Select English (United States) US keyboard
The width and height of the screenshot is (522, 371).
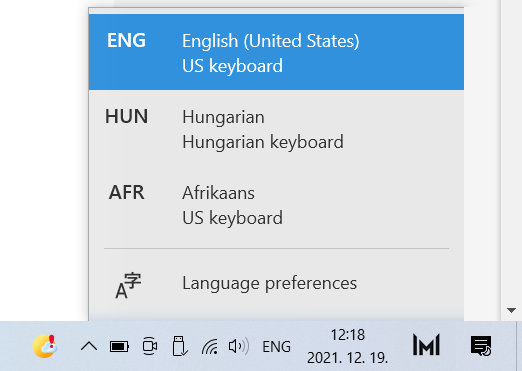(276, 52)
